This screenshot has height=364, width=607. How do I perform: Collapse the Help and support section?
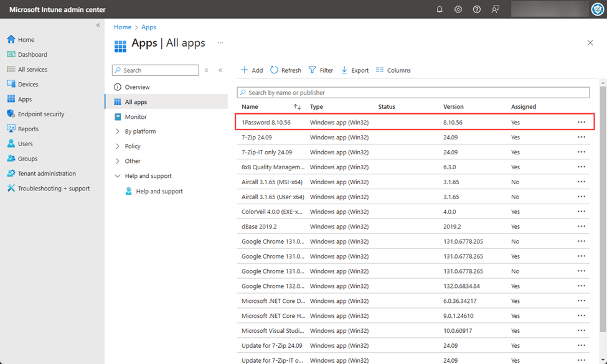click(x=118, y=176)
